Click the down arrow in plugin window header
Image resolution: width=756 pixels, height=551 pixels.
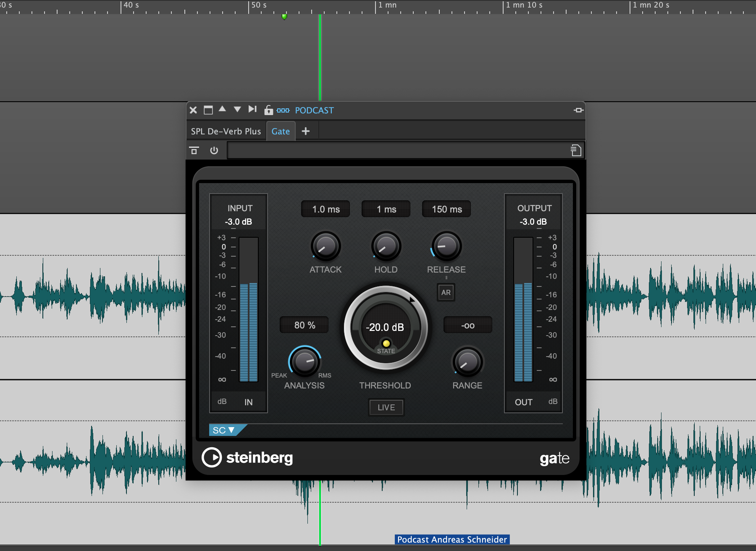click(237, 109)
